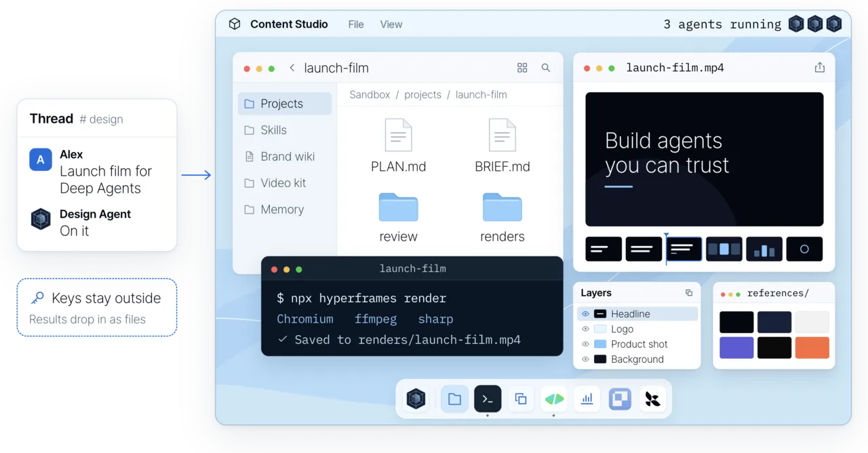This screenshot has height=453, width=868.
Task: Select Projects in the sidebar
Action: click(285, 104)
